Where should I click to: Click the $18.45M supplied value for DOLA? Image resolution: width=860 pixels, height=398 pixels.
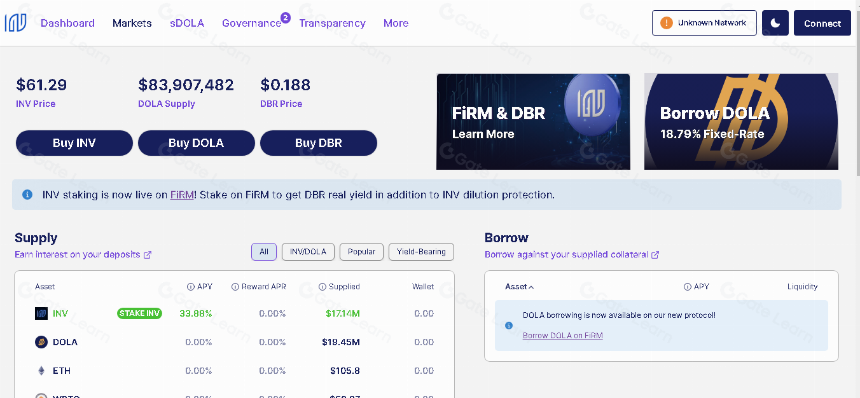pos(341,342)
